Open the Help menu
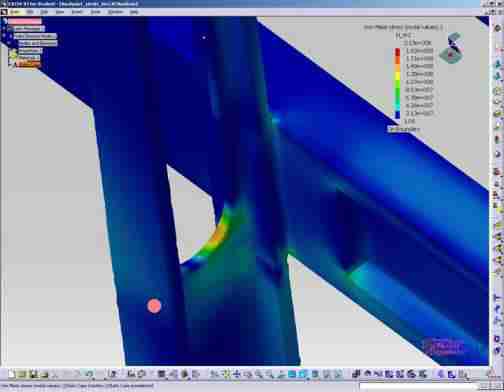 (134, 12)
